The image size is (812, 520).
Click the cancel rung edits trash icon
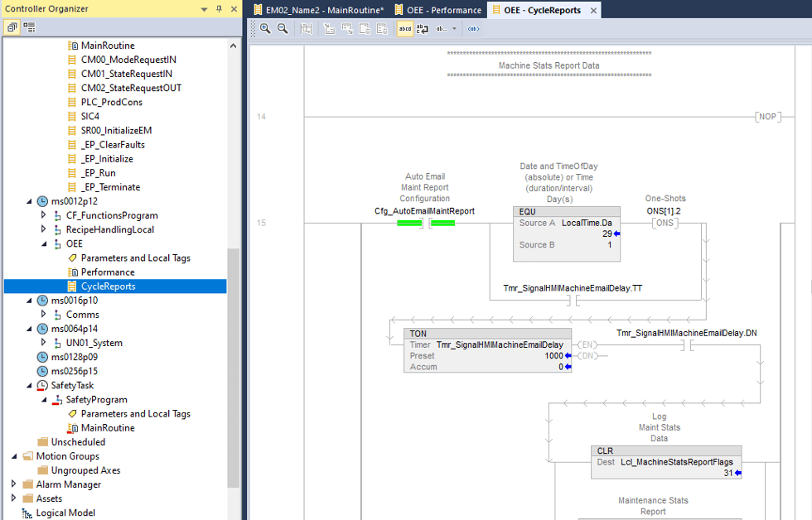point(382,29)
